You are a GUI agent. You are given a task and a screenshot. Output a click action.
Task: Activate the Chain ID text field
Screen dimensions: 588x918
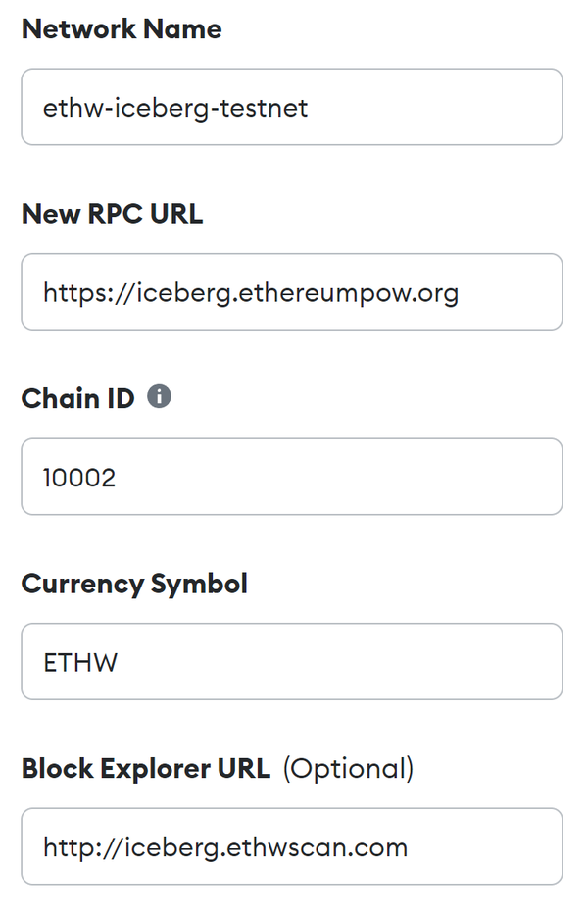click(x=292, y=477)
